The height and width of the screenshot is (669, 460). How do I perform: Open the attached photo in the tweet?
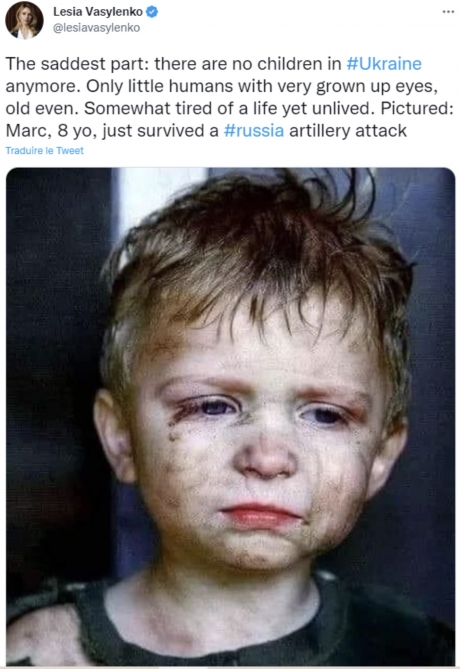point(230,416)
